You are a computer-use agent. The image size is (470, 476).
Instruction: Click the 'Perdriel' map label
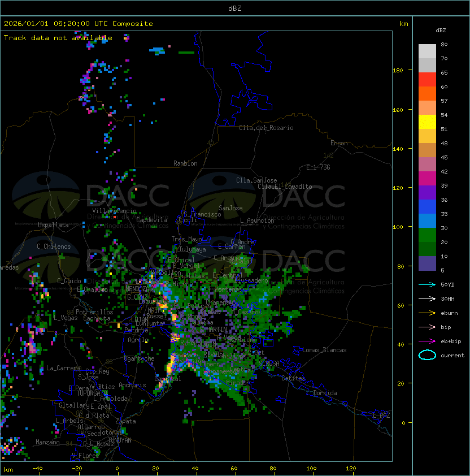click(138, 330)
